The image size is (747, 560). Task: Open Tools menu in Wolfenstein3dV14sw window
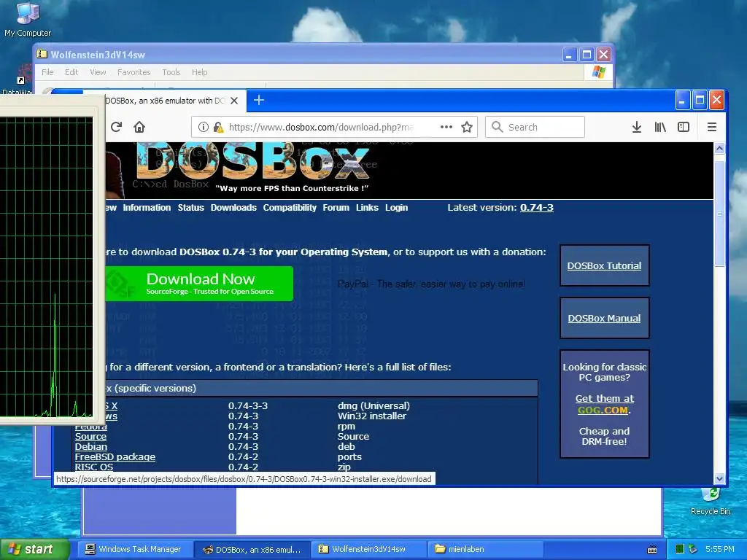click(171, 72)
